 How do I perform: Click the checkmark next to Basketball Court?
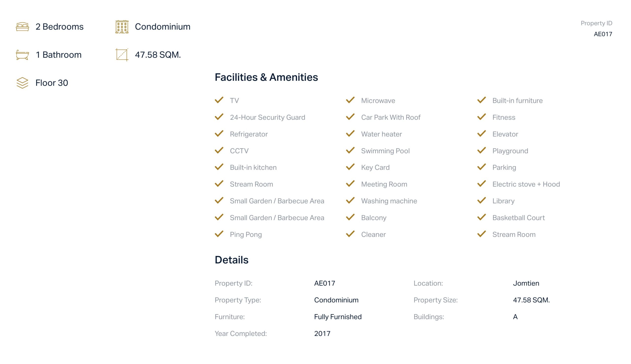point(481,217)
